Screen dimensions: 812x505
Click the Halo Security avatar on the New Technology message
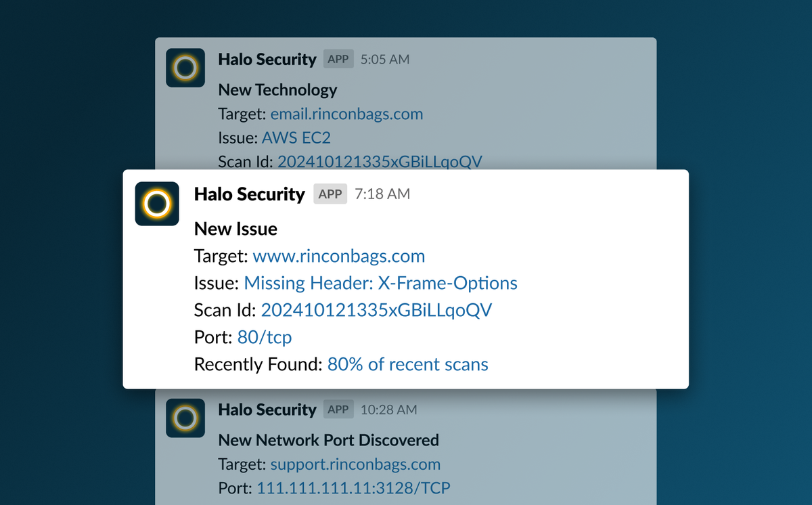(185, 68)
